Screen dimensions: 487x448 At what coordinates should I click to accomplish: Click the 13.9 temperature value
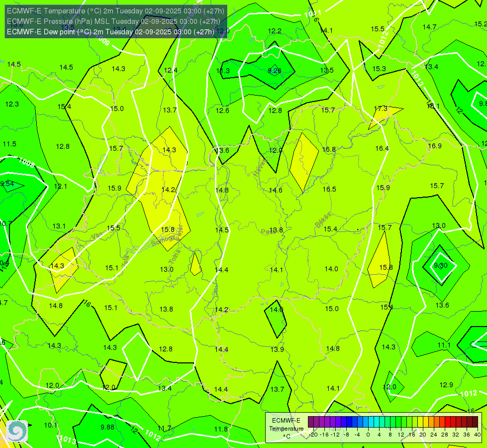click(277, 350)
